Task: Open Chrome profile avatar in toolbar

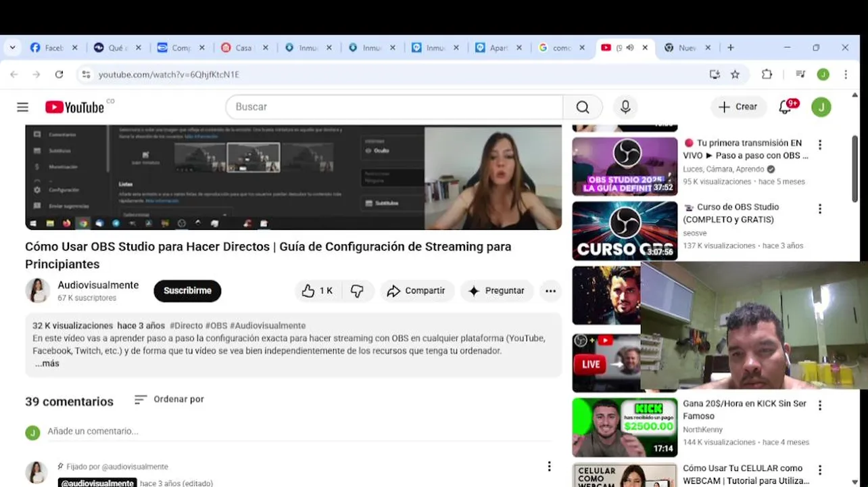Action: [823, 74]
